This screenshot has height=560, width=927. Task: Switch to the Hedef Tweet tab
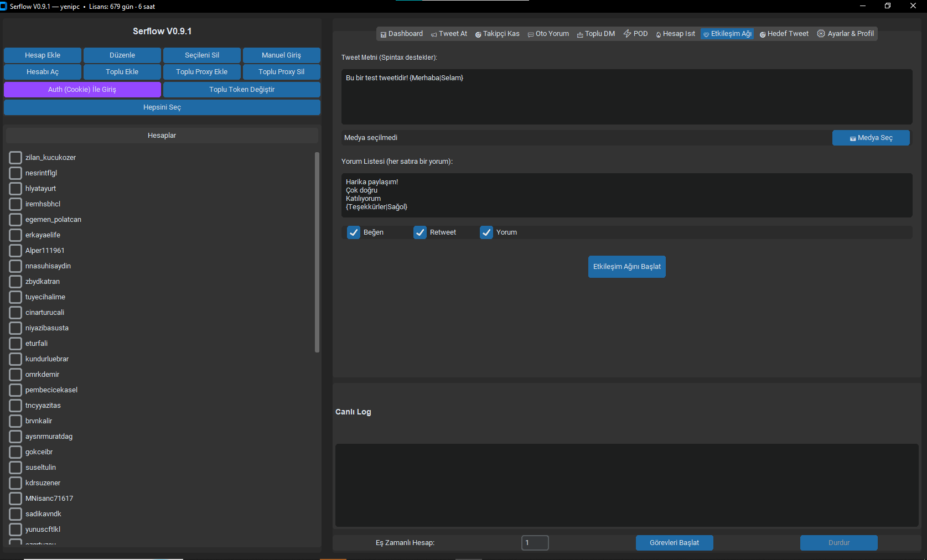(784, 34)
